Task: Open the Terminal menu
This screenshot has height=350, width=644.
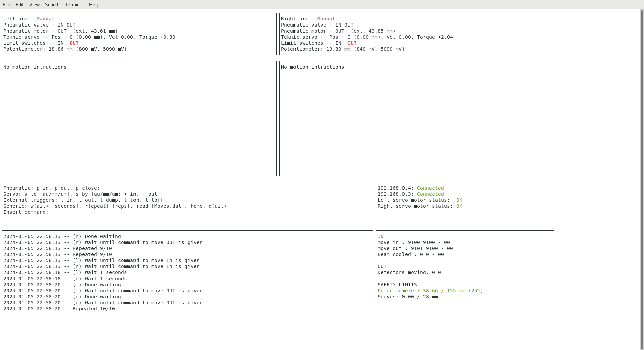Action: click(x=74, y=5)
